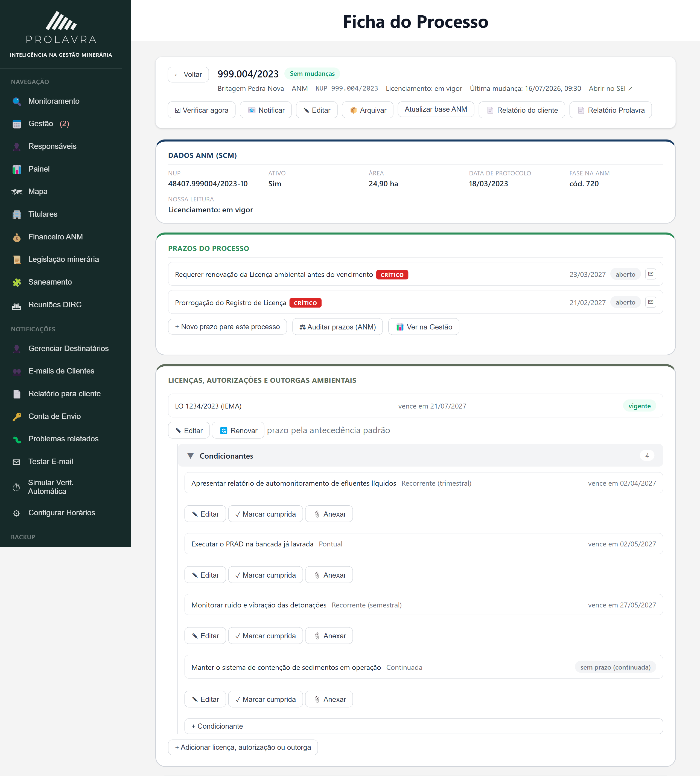Click Ver na Gestão
This screenshot has height=776, width=700.
(x=424, y=327)
